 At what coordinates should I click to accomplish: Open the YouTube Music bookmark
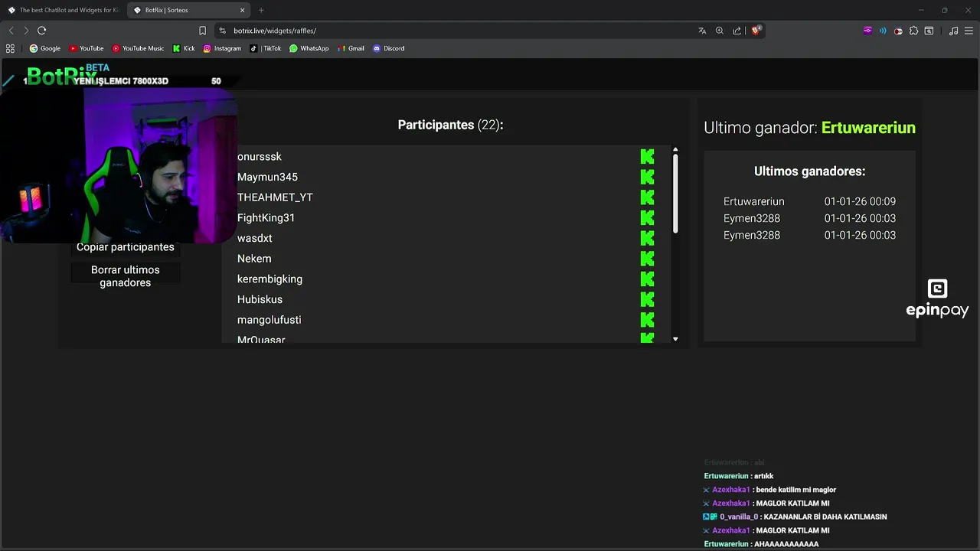tap(138, 48)
